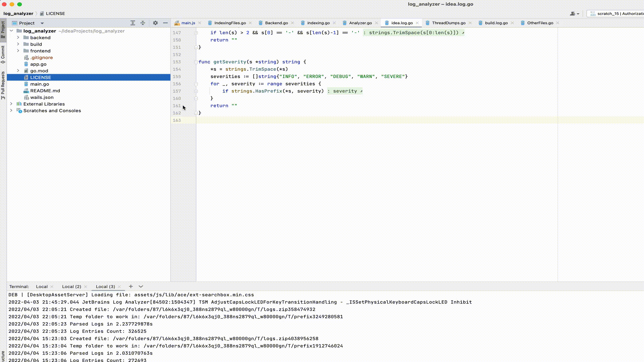Switch to the Analyzer.go tab
644x362 pixels.
tap(360, 23)
